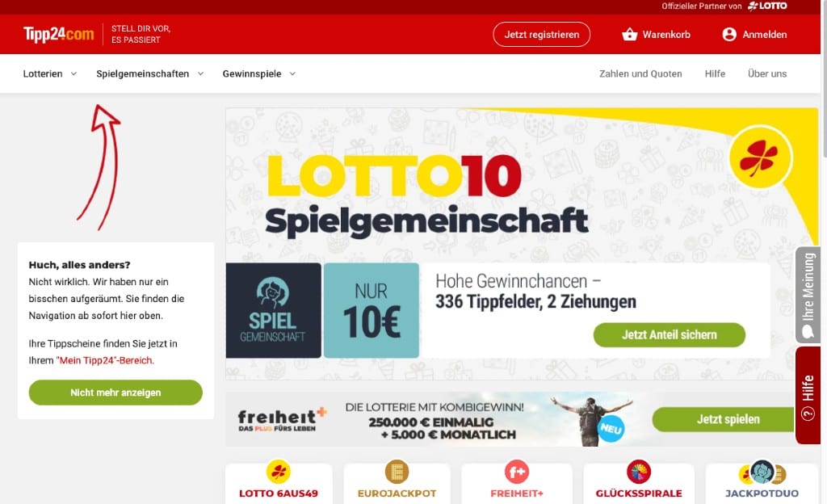The image size is (827, 504).
Task: Dismiss hint with Nicht mehr anzeigen
Action: pos(115,393)
